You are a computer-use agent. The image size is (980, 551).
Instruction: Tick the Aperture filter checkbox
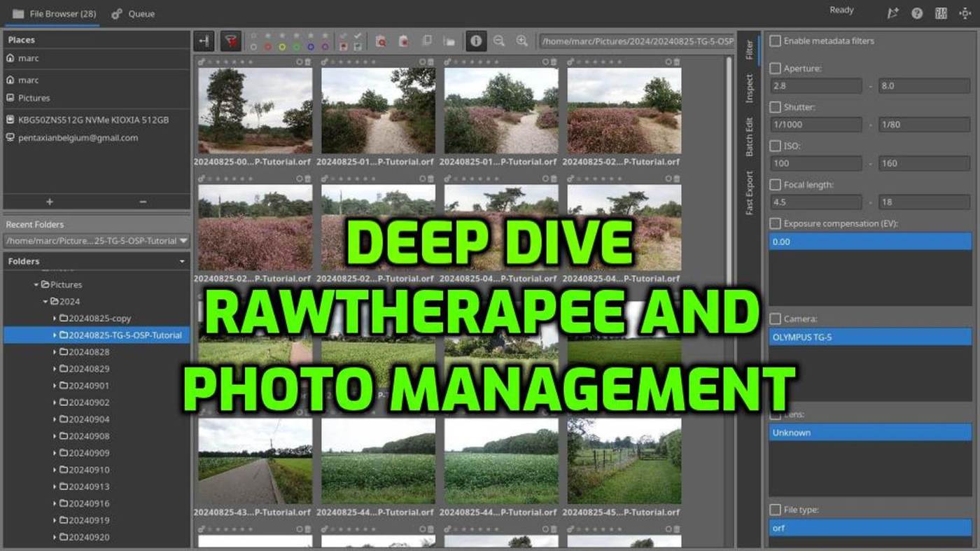tap(775, 69)
